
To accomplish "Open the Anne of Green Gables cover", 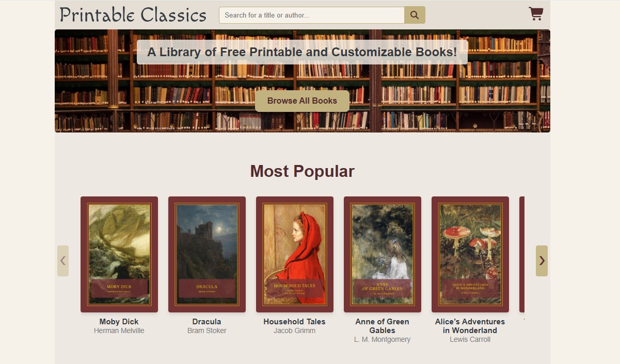I will tap(383, 255).
